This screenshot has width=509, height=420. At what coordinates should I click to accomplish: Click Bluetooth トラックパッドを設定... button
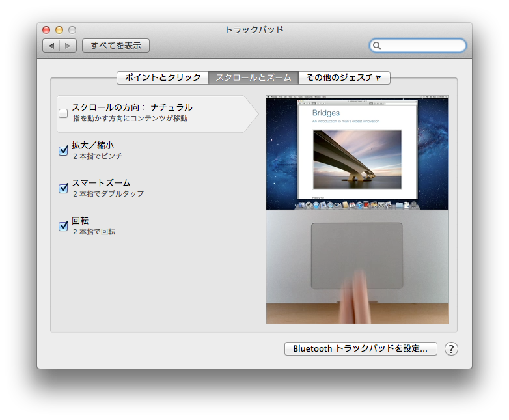(361, 348)
